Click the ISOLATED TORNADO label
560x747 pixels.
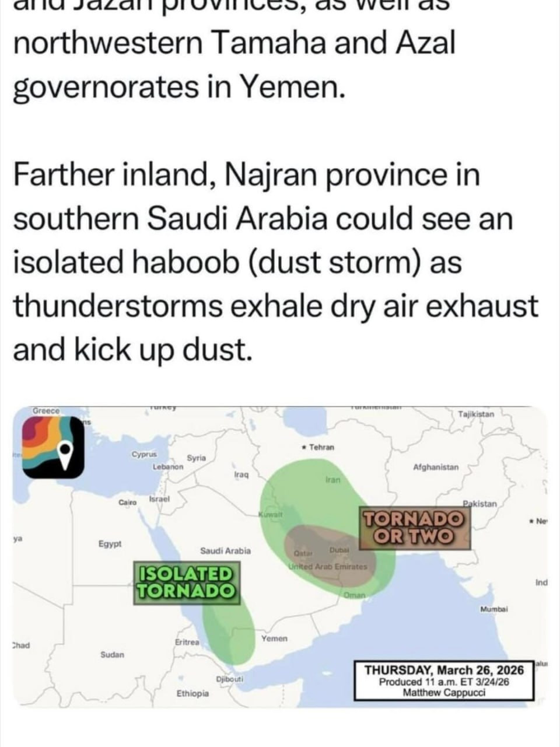pos(185,581)
